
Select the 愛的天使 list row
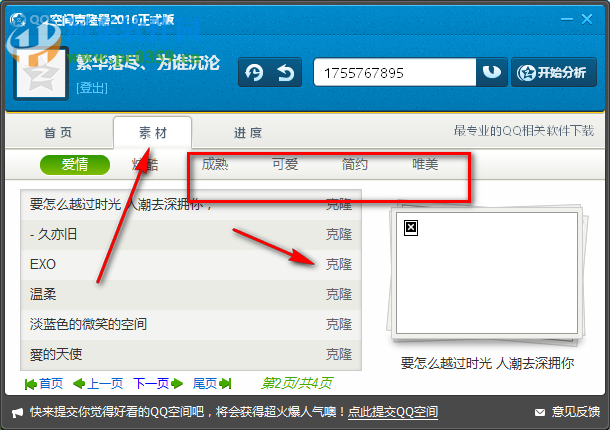point(191,355)
